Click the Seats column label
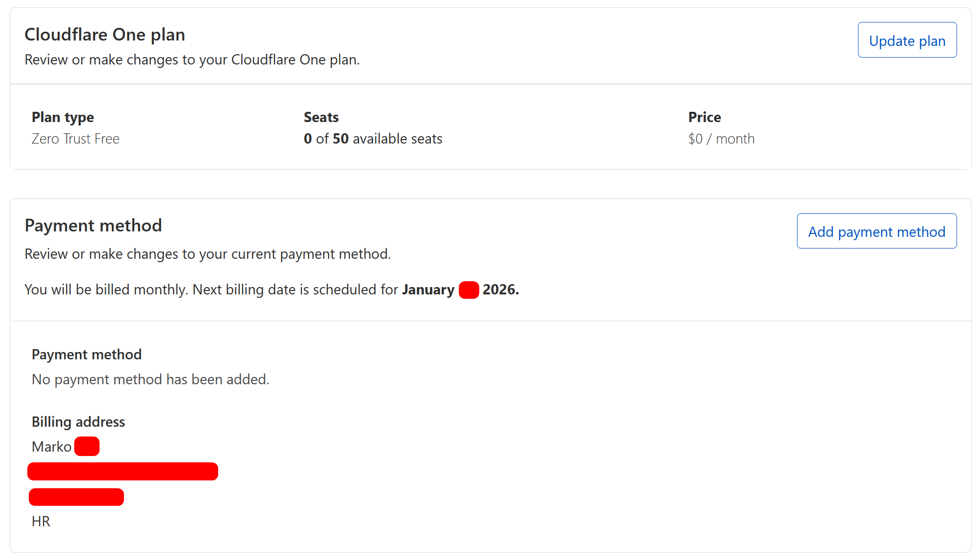This screenshot has height=560, width=980. pos(321,117)
